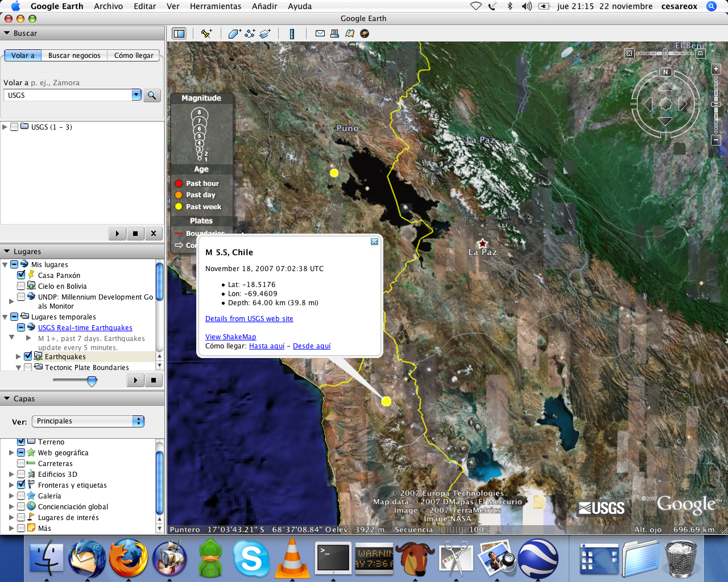Toggle the sidebar visibility toolbar button
728x582 pixels.
(x=179, y=34)
